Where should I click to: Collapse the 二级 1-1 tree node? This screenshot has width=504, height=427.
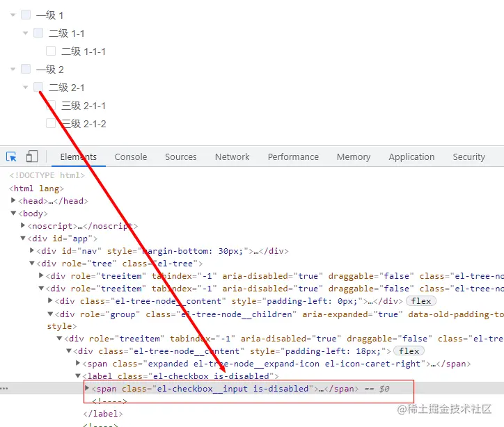coord(25,33)
